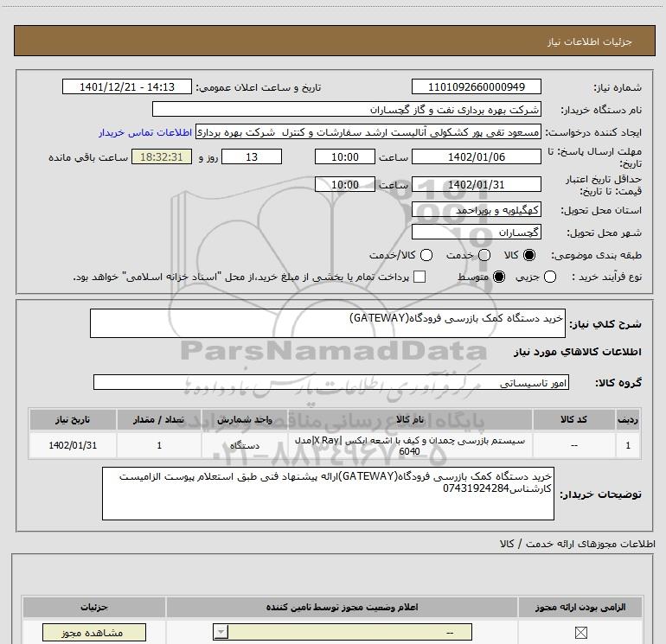
Task: Click the need date cell 1402/01/31 in table
Action: [x=73, y=445]
